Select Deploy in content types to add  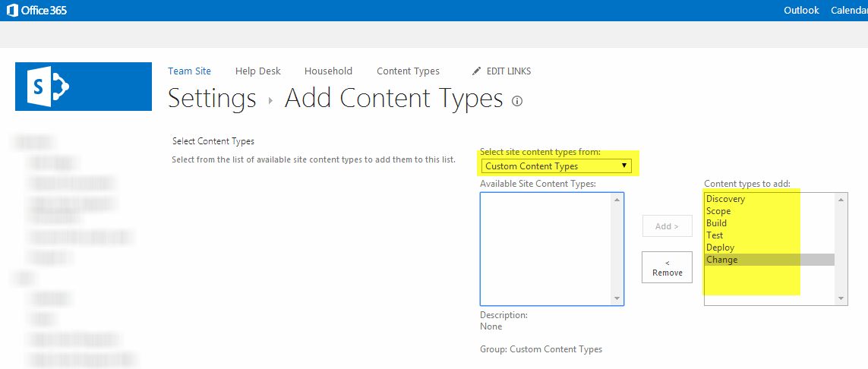(x=720, y=248)
